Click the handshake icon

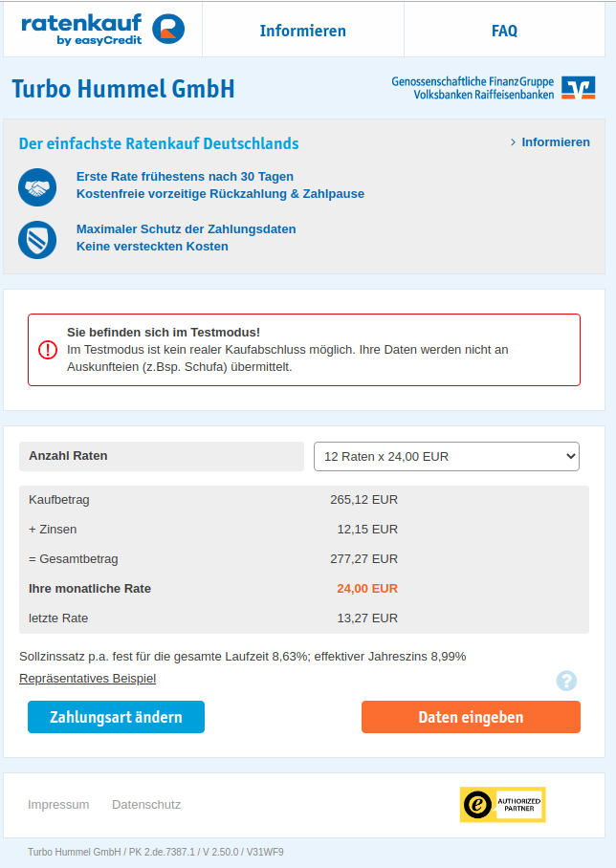[x=37, y=186]
